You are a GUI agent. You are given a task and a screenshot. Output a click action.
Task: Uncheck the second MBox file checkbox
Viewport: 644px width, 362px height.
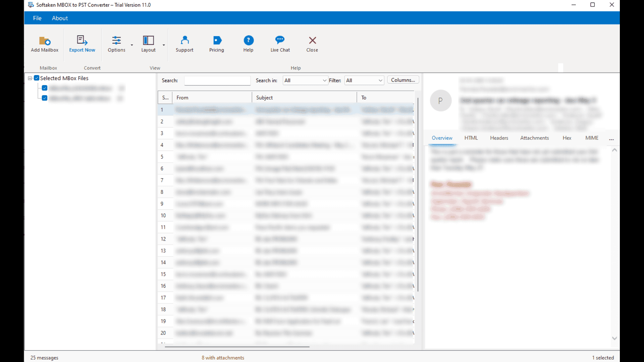pyautogui.click(x=45, y=98)
